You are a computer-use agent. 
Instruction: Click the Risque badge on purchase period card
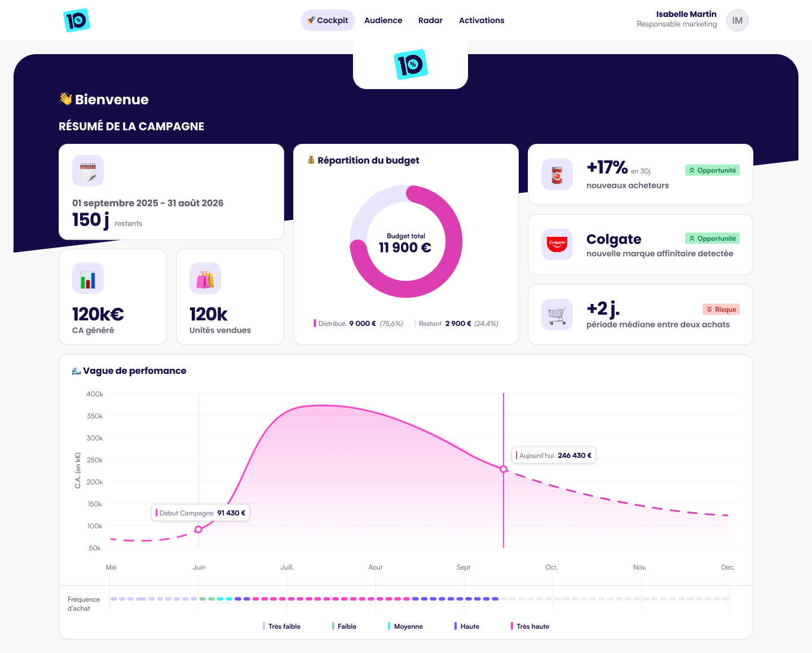pyautogui.click(x=721, y=309)
